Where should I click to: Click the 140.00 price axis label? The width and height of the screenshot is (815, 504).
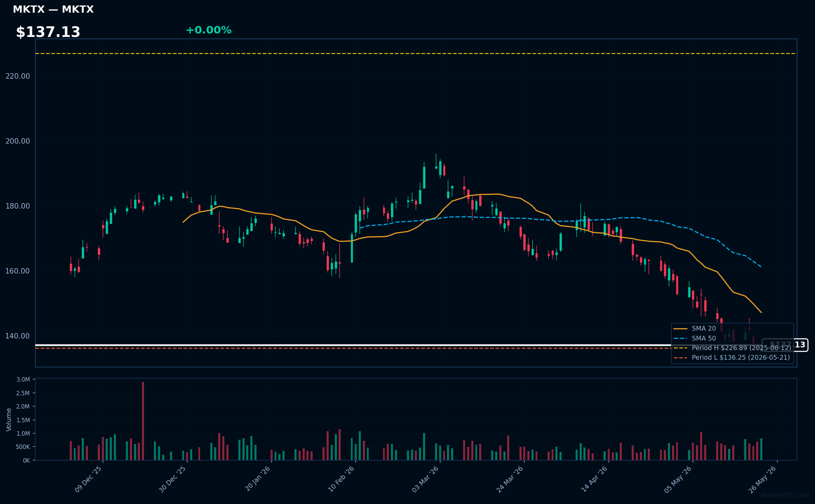pos(18,336)
